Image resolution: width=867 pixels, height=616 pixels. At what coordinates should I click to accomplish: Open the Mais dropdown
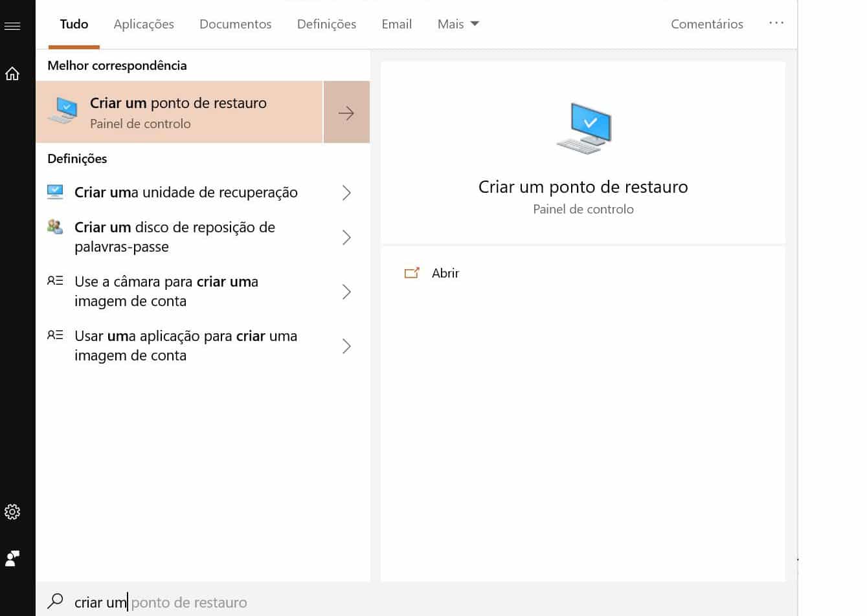[458, 24]
